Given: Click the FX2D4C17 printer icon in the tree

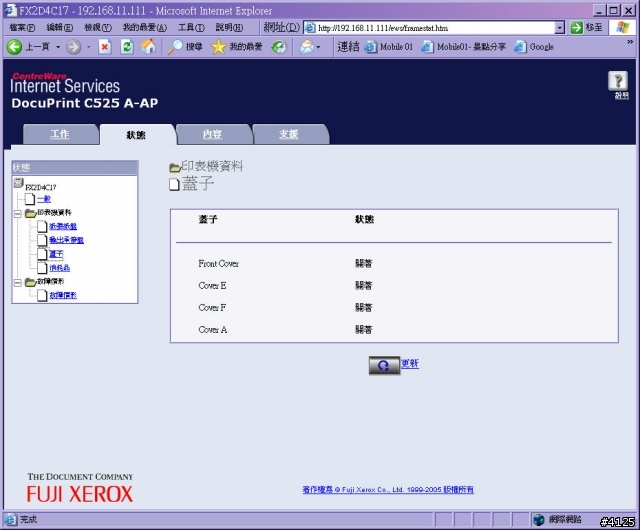Looking at the screenshot, I should (x=18, y=183).
